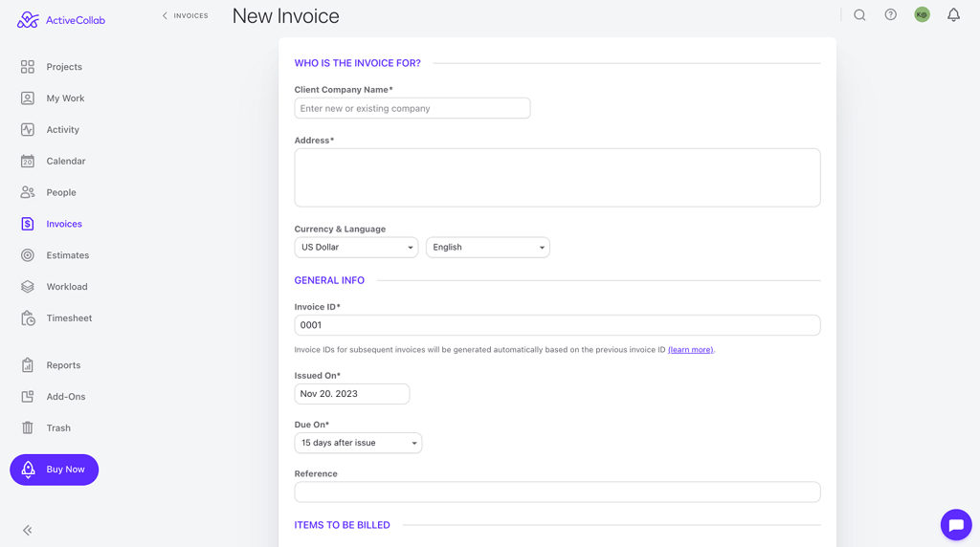Go back via the Invoices chevron arrow
Viewport: 980px width, 547px height.
click(165, 15)
